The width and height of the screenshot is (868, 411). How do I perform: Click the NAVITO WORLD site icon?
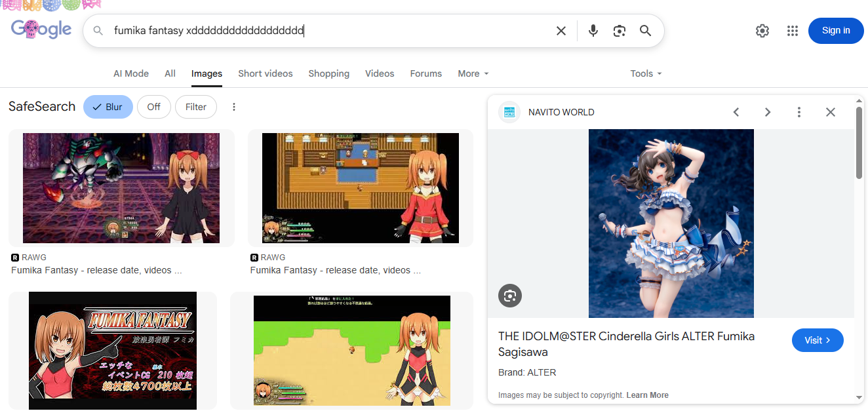(x=509, y=112)
